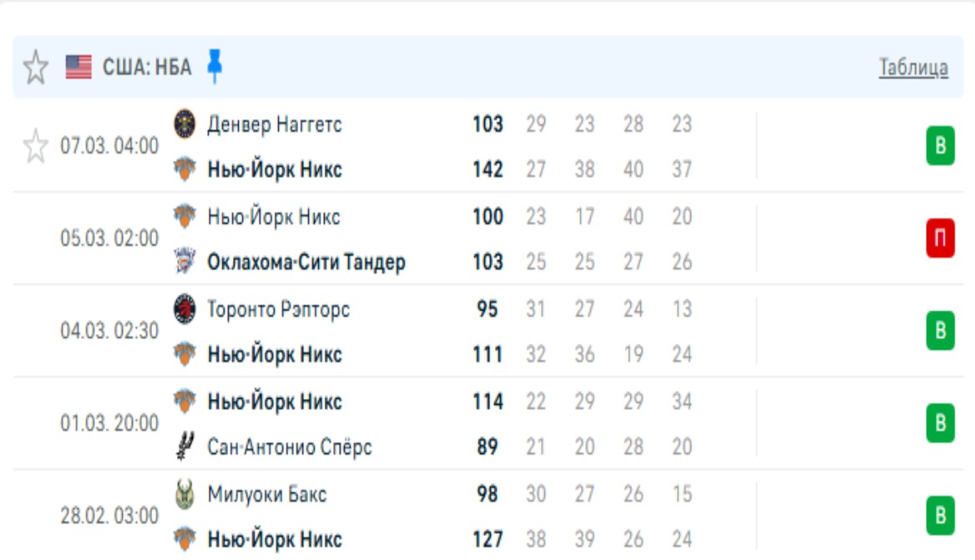Open the Милуоки Бакс team name

coord(267,495)
